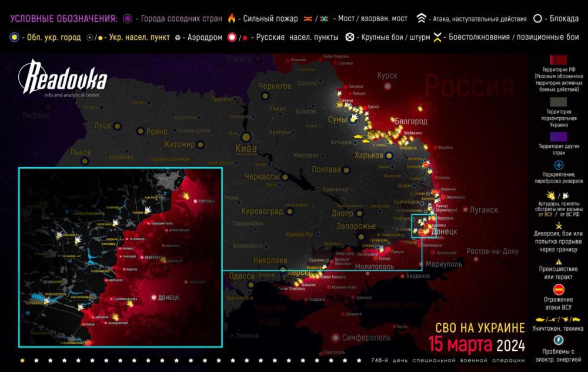Select the yellow incident warning triangle
The width and height of the screenshot is (588, 372).
coord(559,263)
